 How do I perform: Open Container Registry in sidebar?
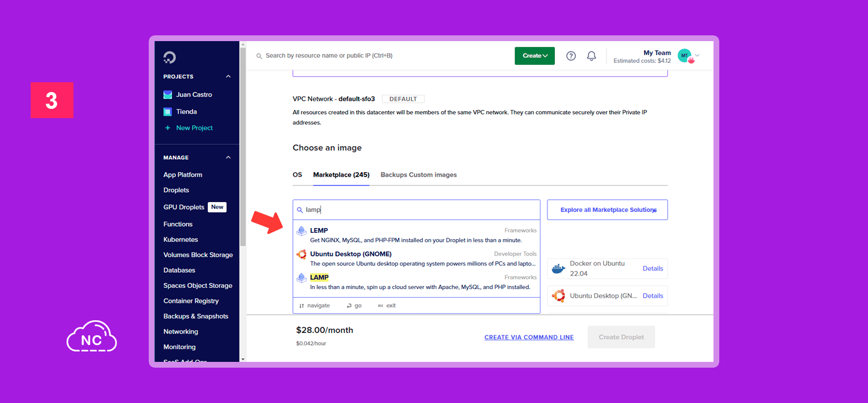pos(191,301)
